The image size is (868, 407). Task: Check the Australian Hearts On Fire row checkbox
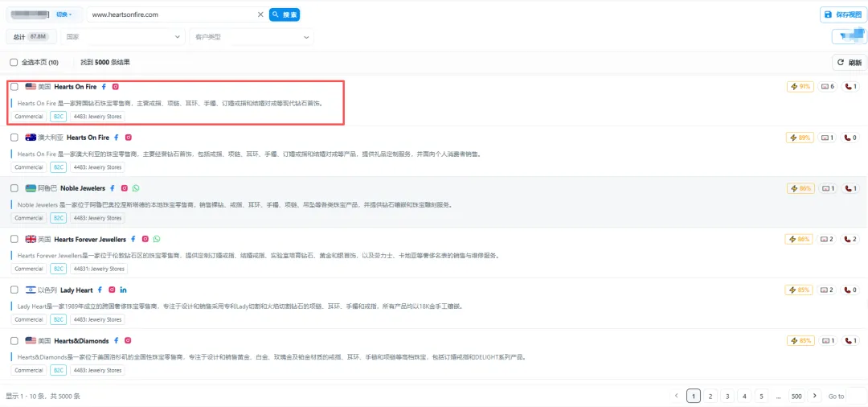point(14,138)
